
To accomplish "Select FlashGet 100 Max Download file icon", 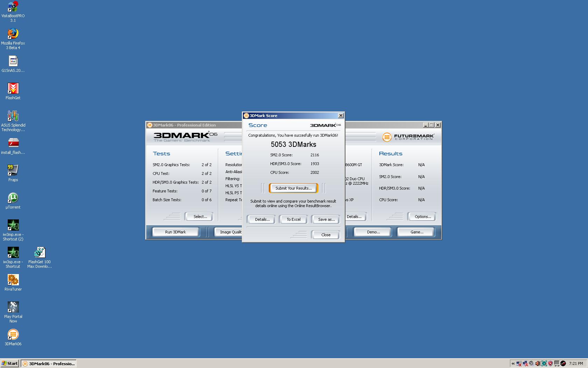I will point(40,258).
